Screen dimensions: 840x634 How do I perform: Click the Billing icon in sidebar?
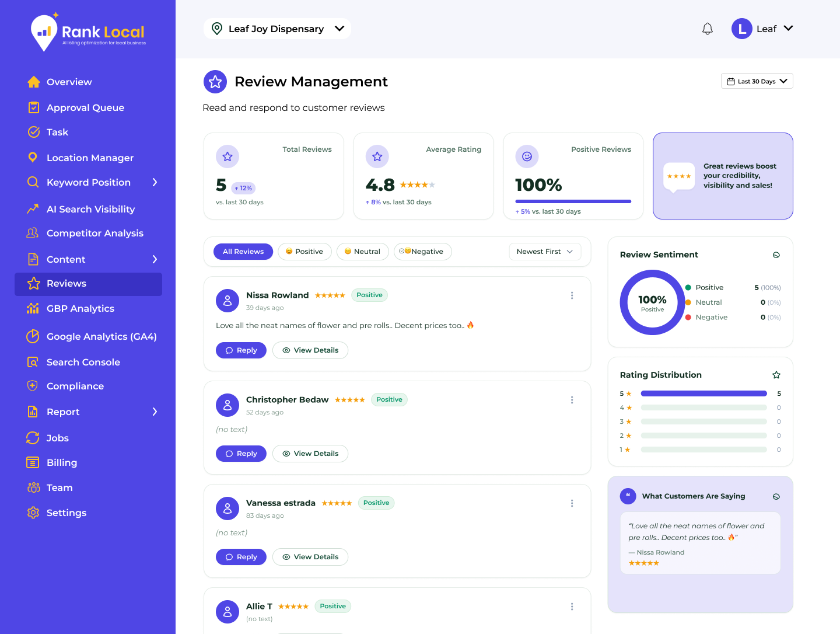point(33,462)
